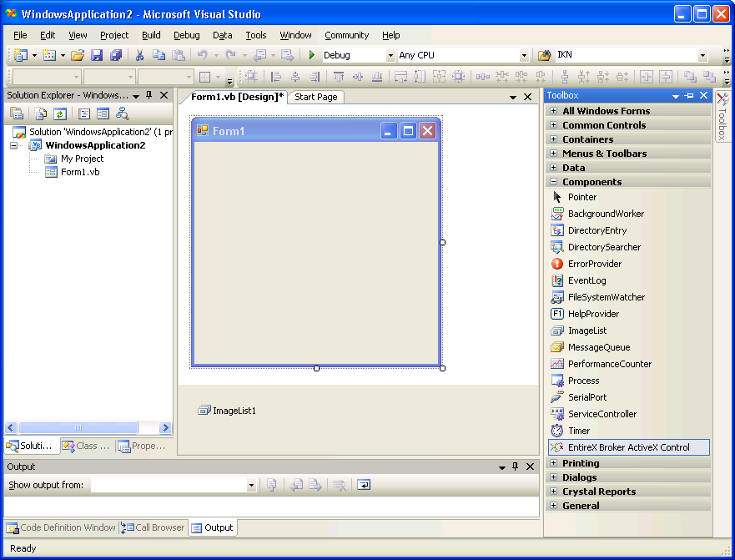Click the Solution Explorer horizontal scrollbar thumb
The height and width of the screenshot is (560, 735).
tap(78, 428)
